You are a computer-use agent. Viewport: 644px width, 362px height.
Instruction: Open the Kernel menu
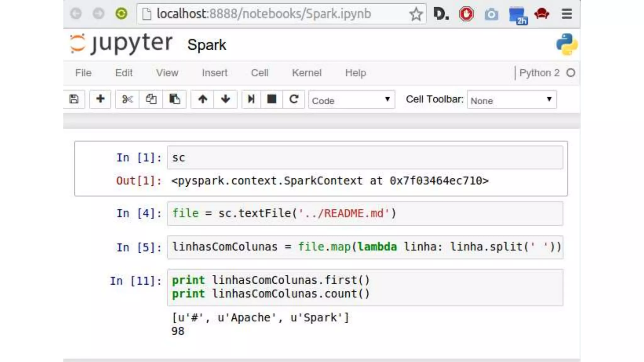(307, 73)
